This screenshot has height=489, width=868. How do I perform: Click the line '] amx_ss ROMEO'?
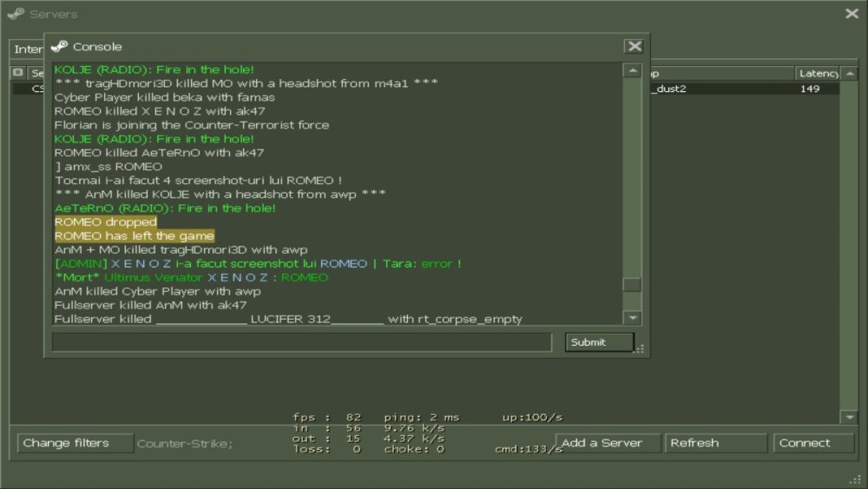point(108,167)
